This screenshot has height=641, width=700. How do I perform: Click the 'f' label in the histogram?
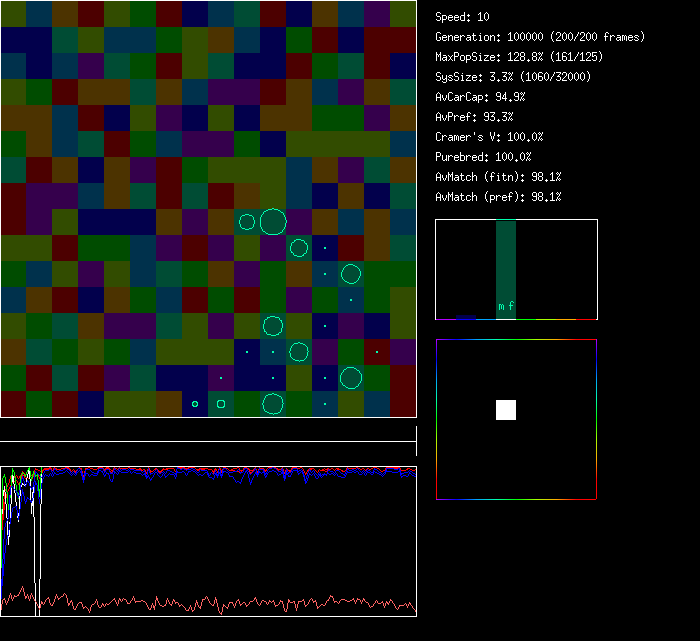point(511,306)
